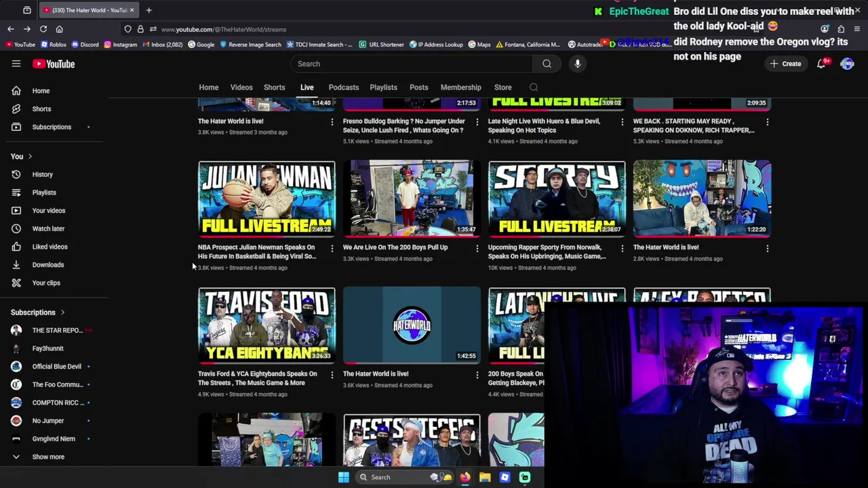Open options for Upcoming Rapper Sporty video
868x488 pixels.
[622, 249]
